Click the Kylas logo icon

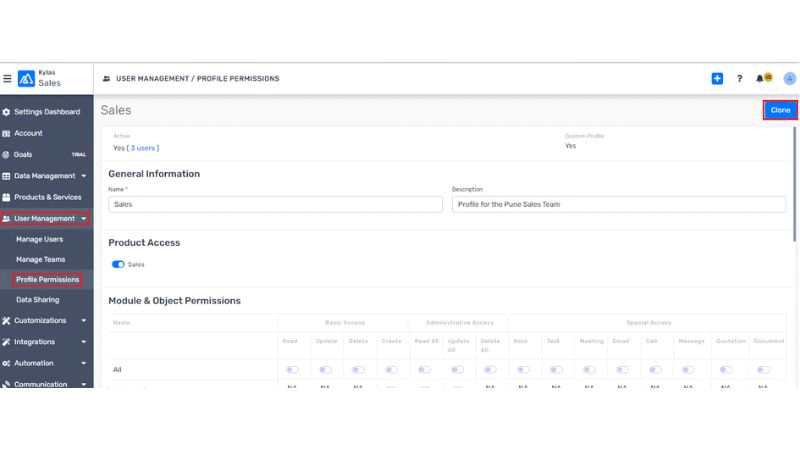coord(26,79)
